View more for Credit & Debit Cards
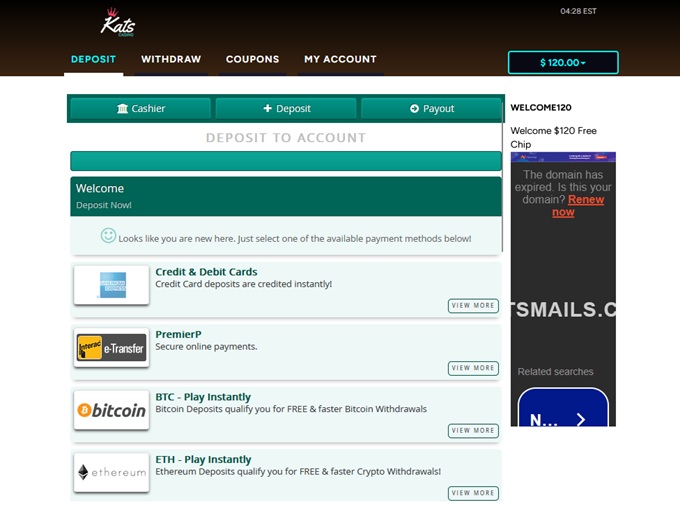680x511 pixels. tap(473, 305)
